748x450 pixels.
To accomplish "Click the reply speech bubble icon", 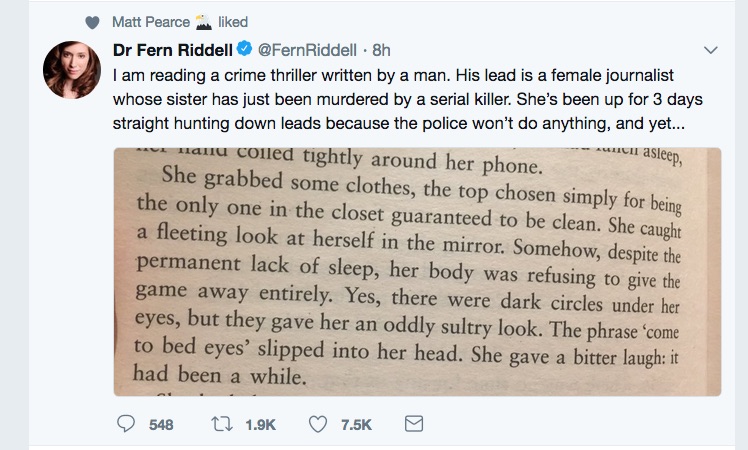I will pos(126,424).
